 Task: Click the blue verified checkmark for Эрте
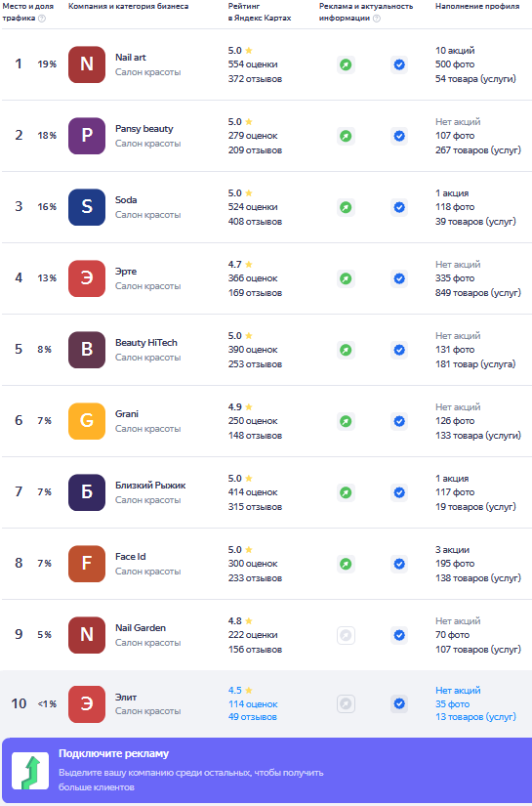coord(399,278)
